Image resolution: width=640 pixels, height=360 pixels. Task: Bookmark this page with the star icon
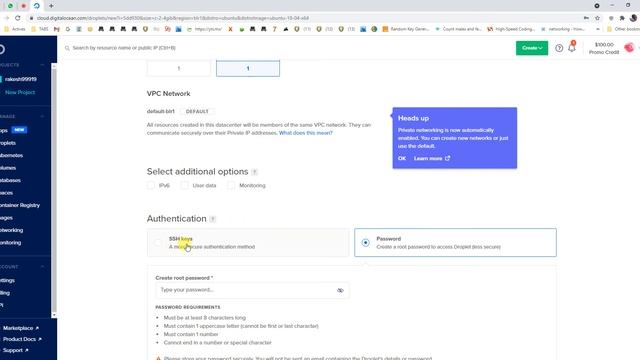pyautogui.click(x=598, y=18)
